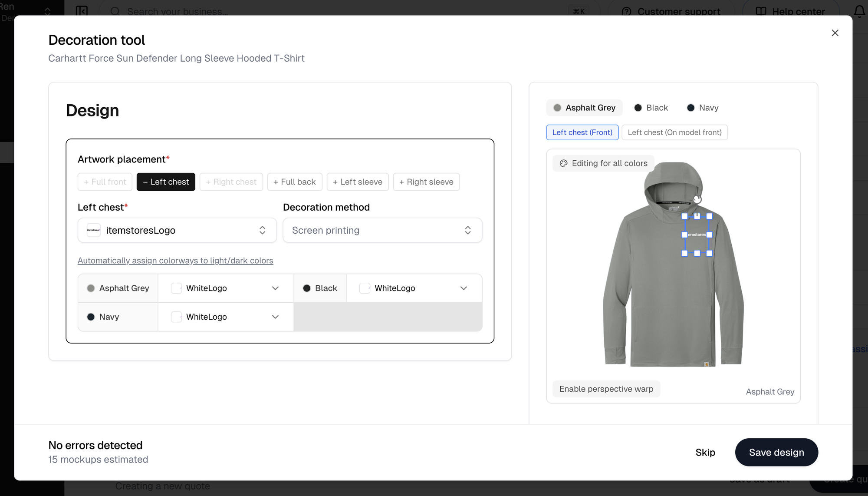Click the Help center label

pyautogui.click(x=799, y=12)
